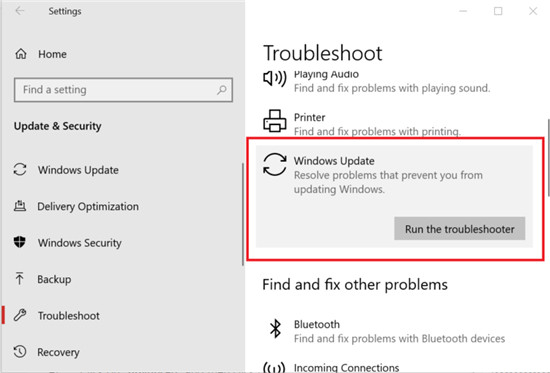Click the Playing Audio speaker icon
The width and height of the screenshot is (550, 373).
click(x=275, y=78)
